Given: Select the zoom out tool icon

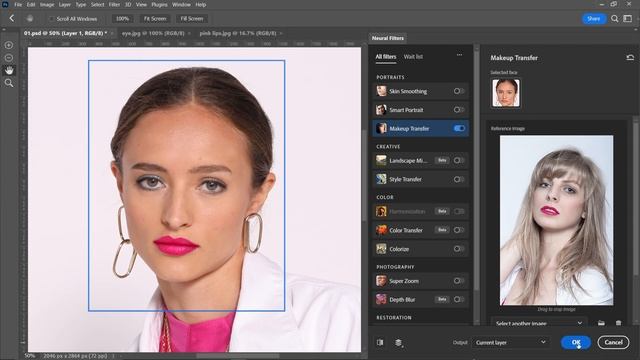Looking at the screenshot, I should (9, 58).
